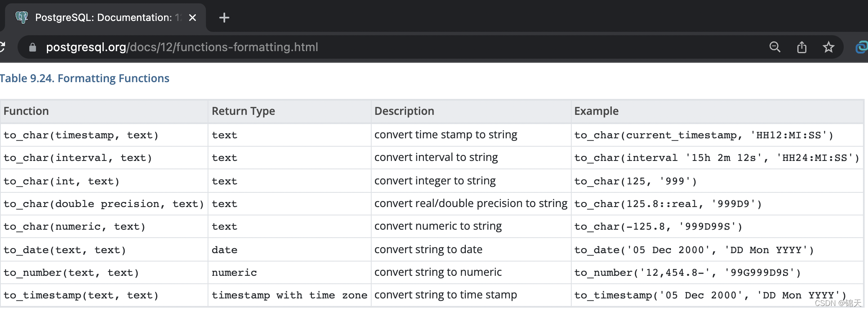
Task: Close the PostgreSQL Documentation tab
Action: pyautogui.click(x=193, y=18)
